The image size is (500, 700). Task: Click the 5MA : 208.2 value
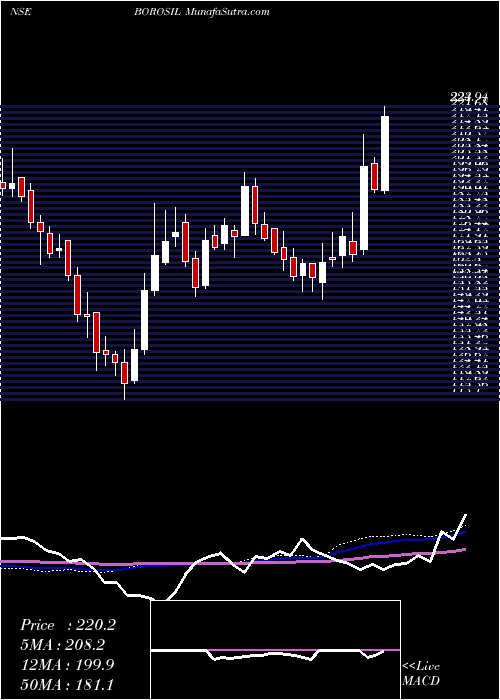coord(65,645)
